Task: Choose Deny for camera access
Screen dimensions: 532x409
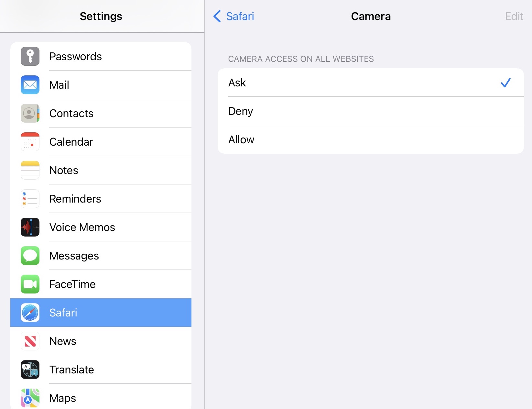Action: click(371, 111)
